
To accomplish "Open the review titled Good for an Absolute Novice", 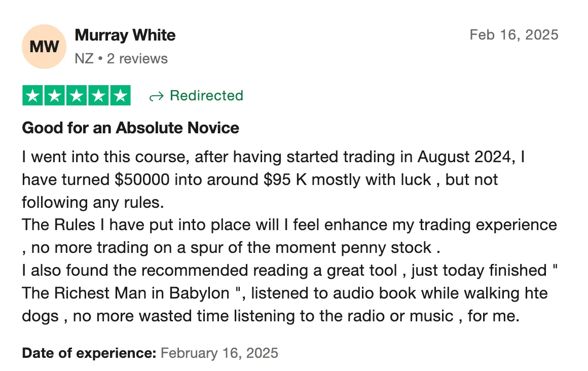I will [x=130, y=128].
